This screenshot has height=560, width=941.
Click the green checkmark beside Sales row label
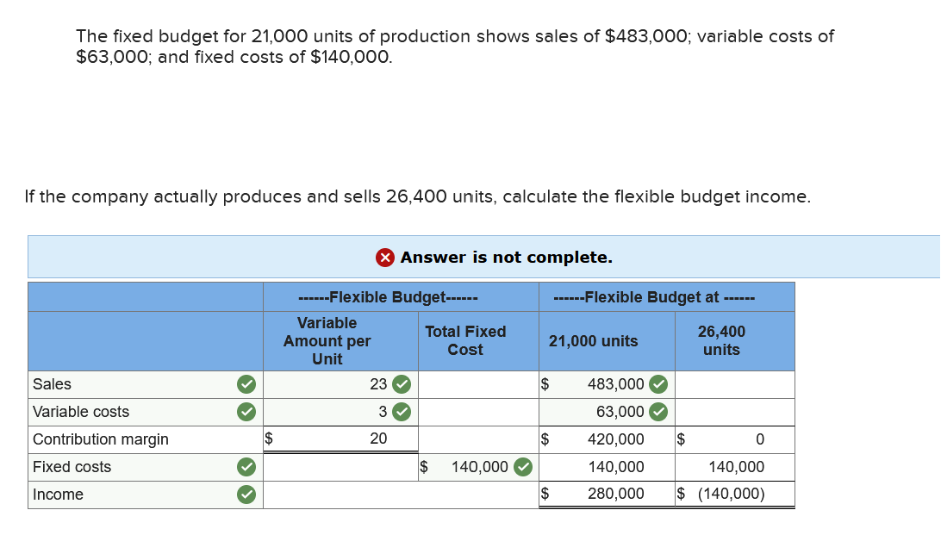pyautogui.click(x=246, y=384)
